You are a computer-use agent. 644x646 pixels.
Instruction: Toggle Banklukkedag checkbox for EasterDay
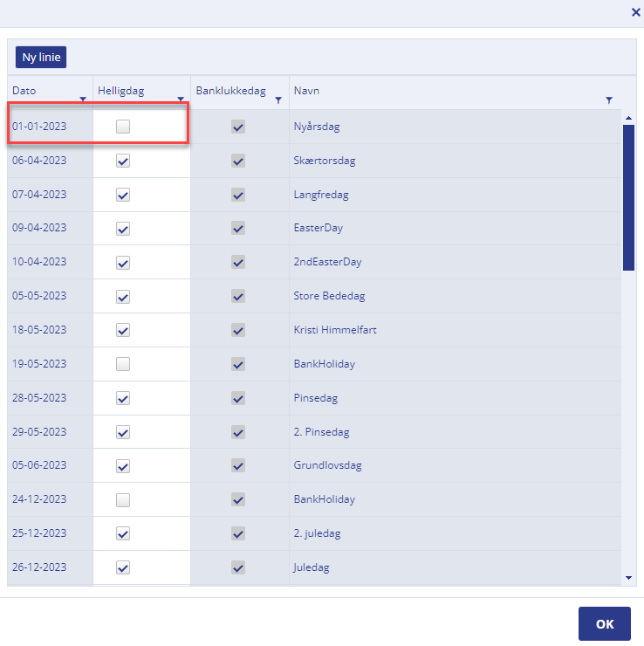(238, 228)
